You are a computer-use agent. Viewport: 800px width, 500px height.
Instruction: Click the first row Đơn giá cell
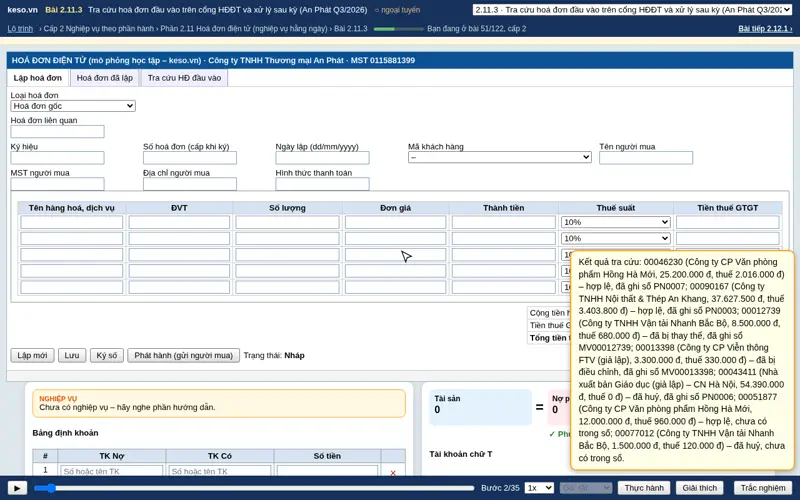[x=395, y=222]
